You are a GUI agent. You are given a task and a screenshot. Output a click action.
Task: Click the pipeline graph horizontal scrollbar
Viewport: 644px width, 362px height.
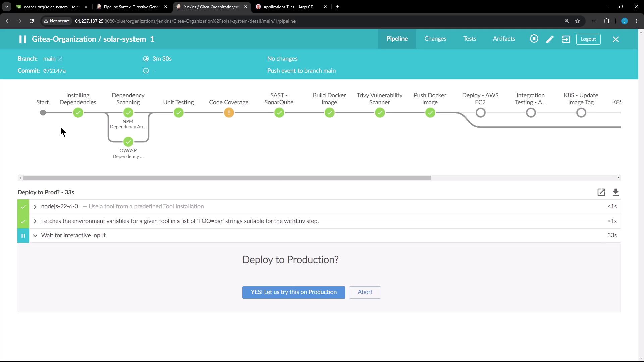227,178
